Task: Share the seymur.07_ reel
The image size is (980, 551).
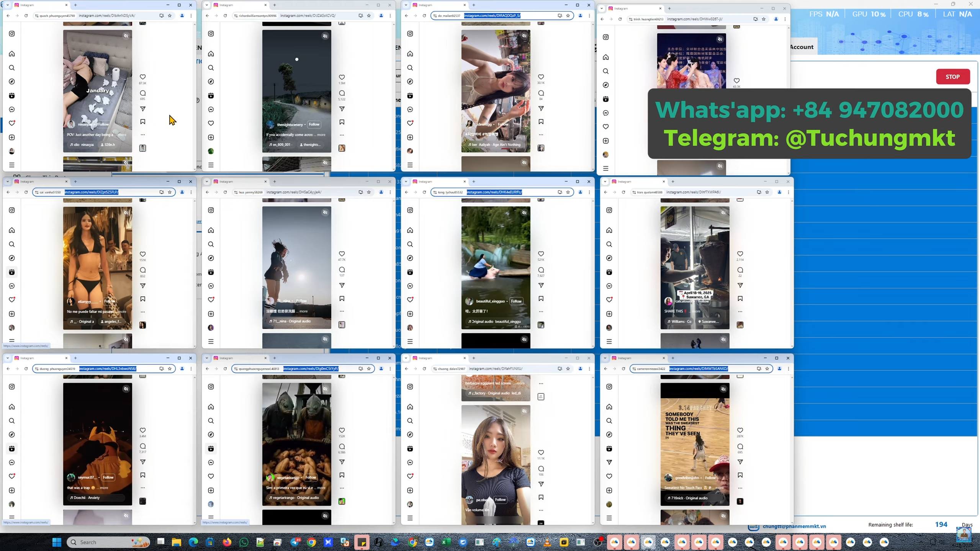Action: coord(142,462)
